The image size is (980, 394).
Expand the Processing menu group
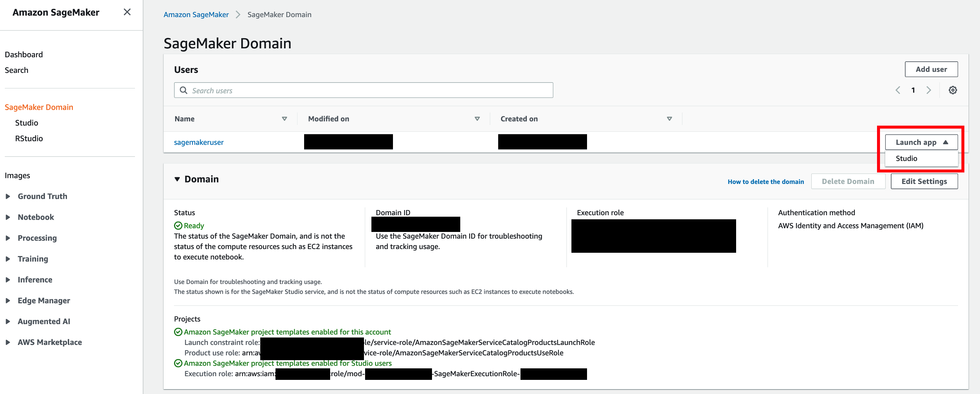pyautogui.click(x=7, y=238)
